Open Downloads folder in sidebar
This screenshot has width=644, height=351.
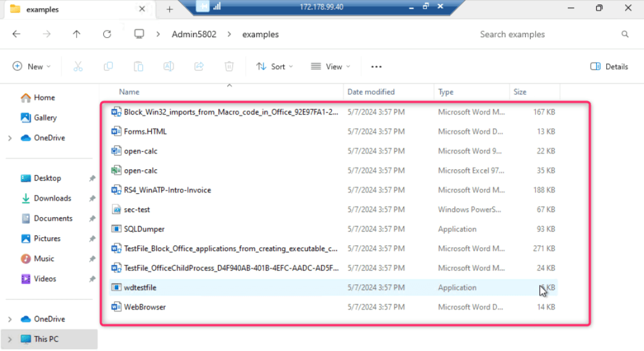[52, 198]
